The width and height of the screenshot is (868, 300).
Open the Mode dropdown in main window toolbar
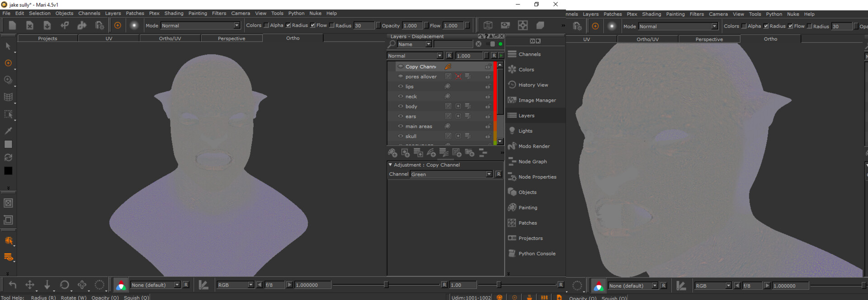(201, 26)
